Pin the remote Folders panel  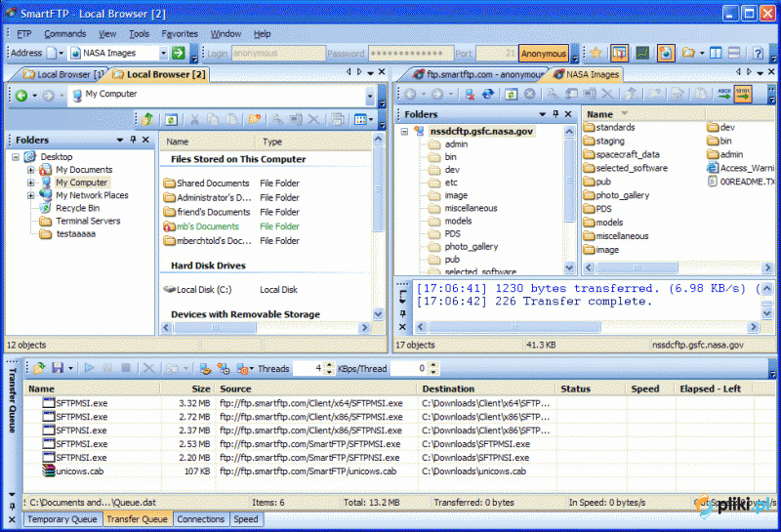tap(555, 114)
